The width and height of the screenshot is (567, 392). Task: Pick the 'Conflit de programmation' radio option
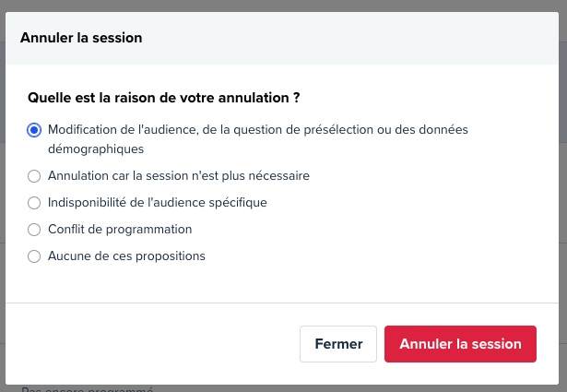click(34, 230)
